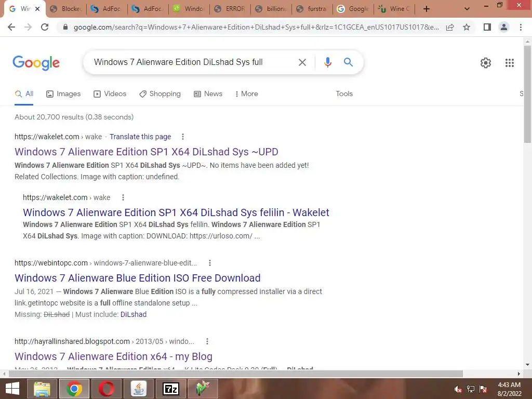Click the address bar URL

tap(256, 27)
